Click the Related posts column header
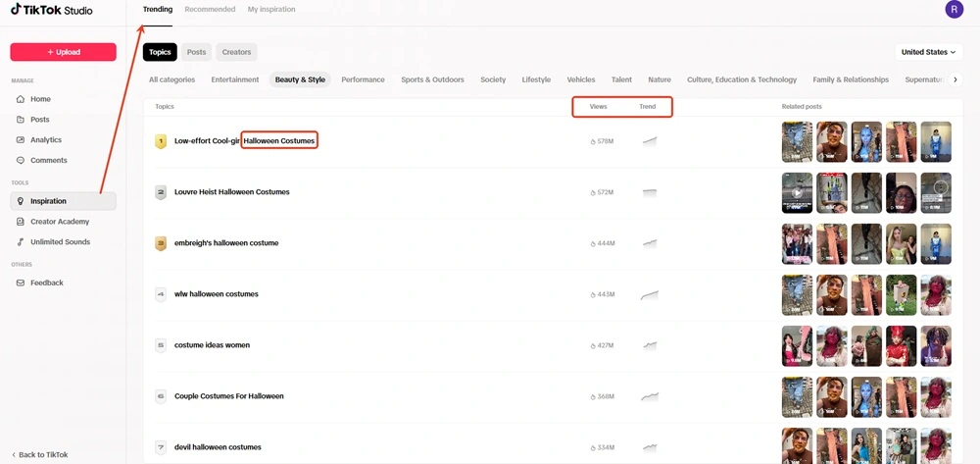 [x=802, y=106]
